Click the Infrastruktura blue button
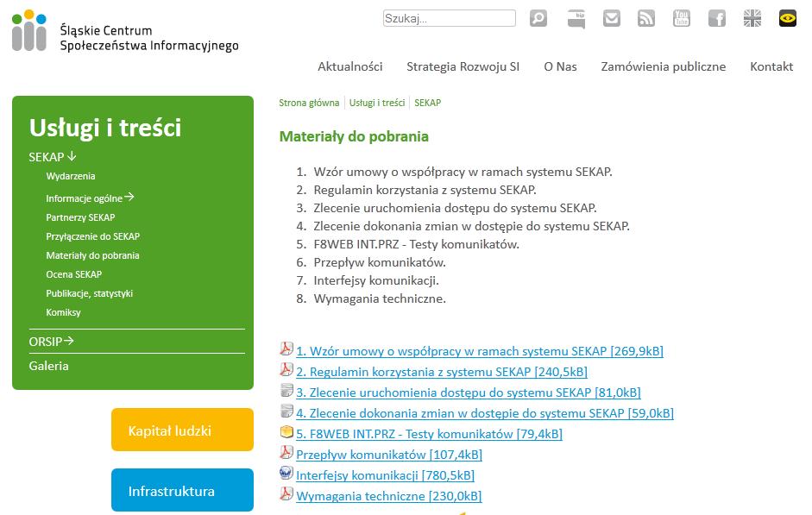The image size is (812, 515). tap(182, 490)
